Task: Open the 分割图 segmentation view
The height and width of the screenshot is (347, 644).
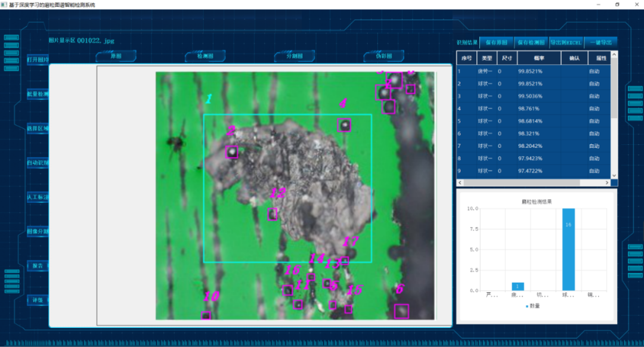Action: (x=295, y=57)
